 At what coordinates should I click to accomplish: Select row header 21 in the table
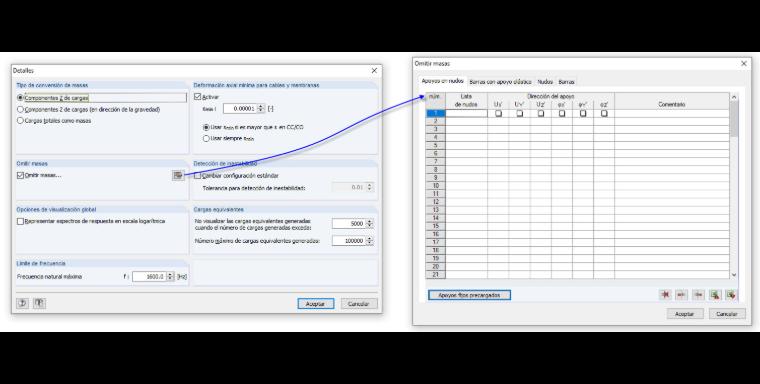point(435,274)
